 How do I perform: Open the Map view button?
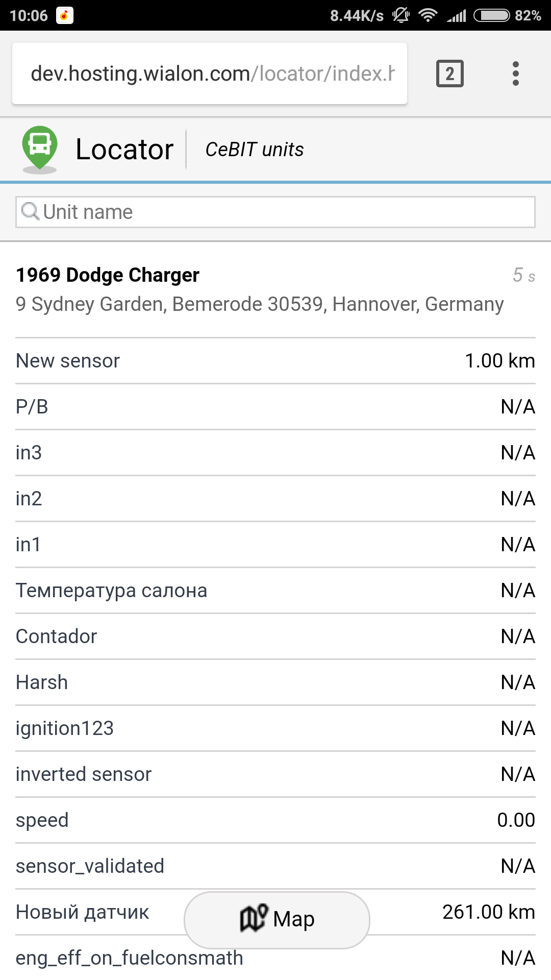coord(277,920)
